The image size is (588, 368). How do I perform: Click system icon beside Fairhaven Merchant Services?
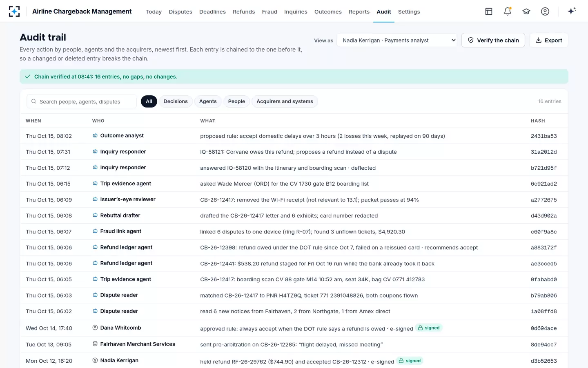pos(95,344)
